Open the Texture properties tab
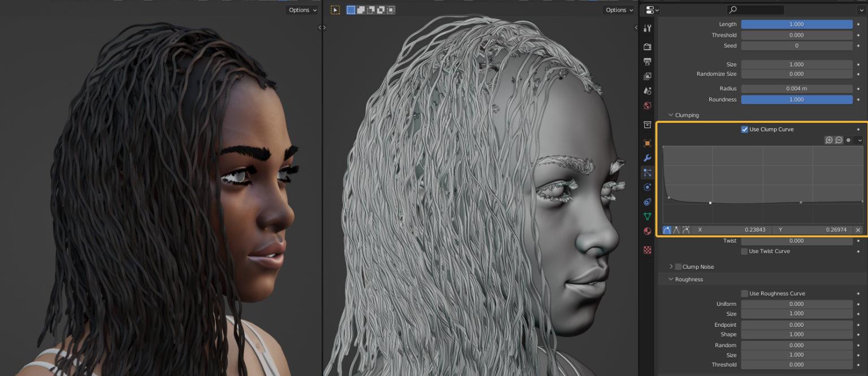This screenshot has height=376, width=868. [x=647, y=250]
